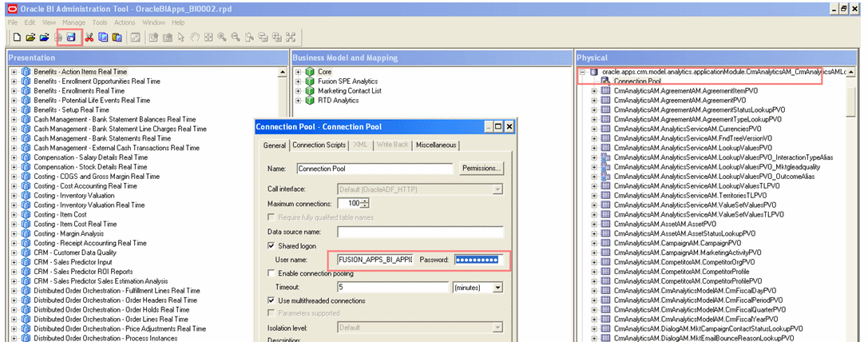This screenshot has height=342, width=868.
Task: Click the Fusion SPE Analytics model icon
Action: click(310, 82)
